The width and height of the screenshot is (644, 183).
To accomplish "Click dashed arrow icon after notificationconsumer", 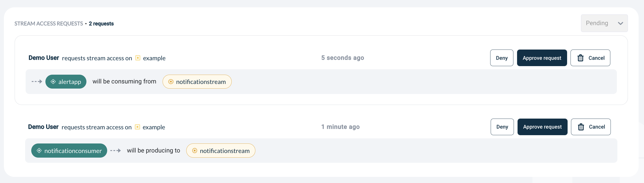I will pos(115,151).
